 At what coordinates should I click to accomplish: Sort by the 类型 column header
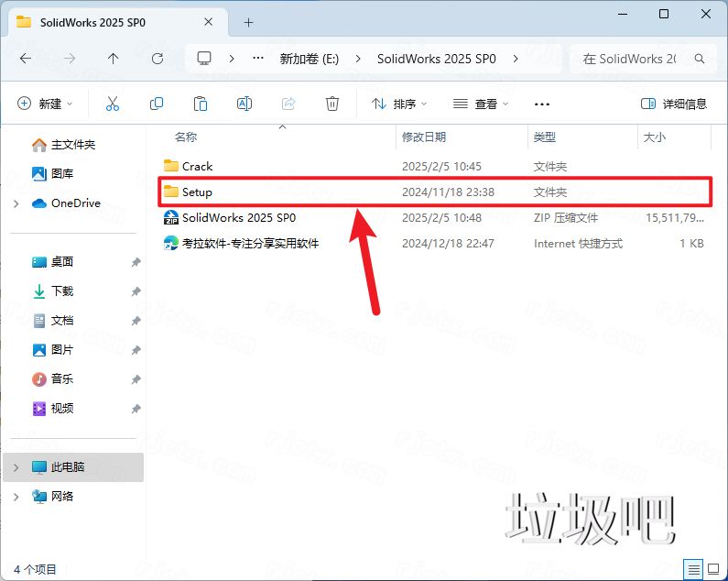tap(544, 137)
